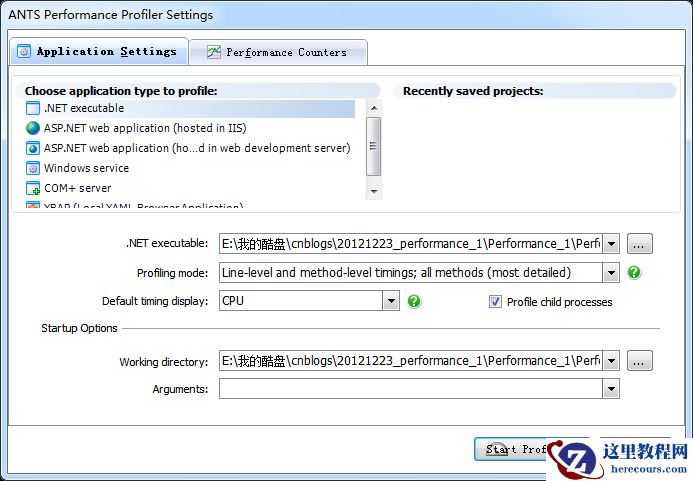Image resolution: width=693 pixels, height=481 pixels.
Task: Switch to the Performance Counters tab
Action: point(278,53)
